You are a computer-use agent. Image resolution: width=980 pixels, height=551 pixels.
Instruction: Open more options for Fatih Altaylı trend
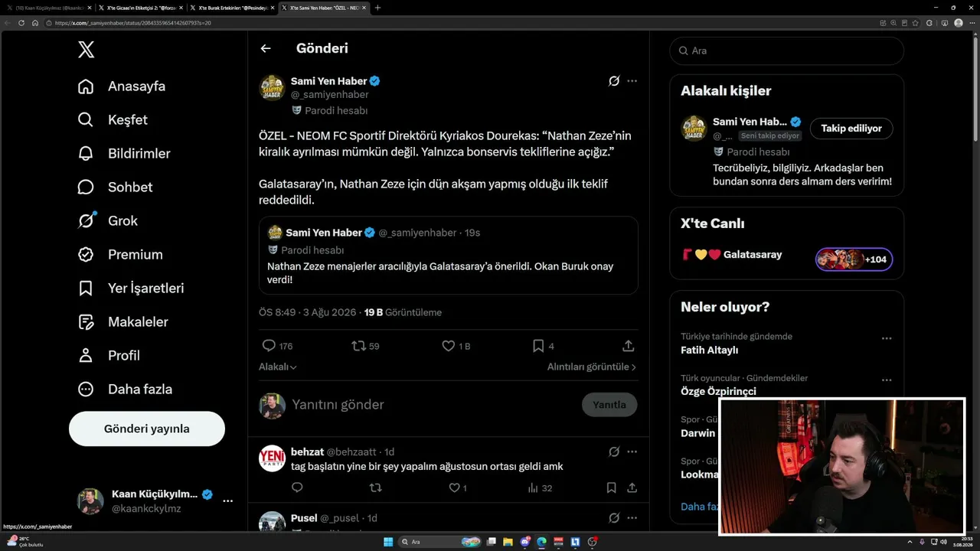click(x=887, y=338)
